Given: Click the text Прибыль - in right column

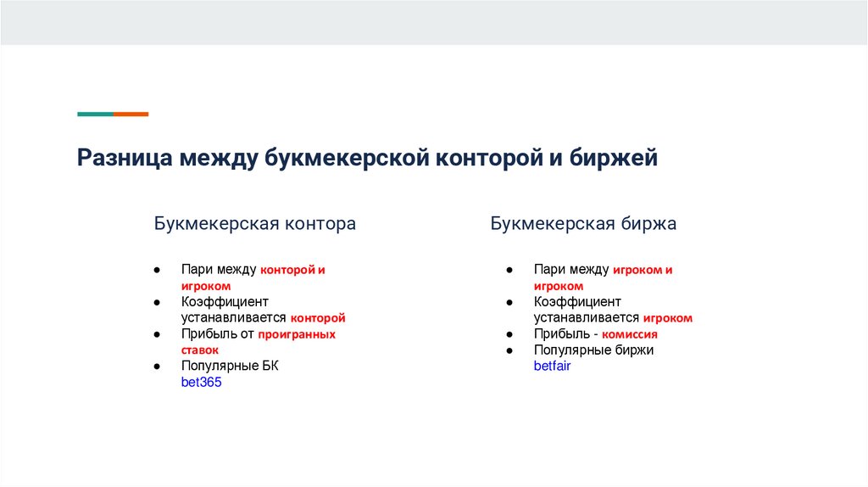Looking at the screenshot, I should click(x=565, y=334).
